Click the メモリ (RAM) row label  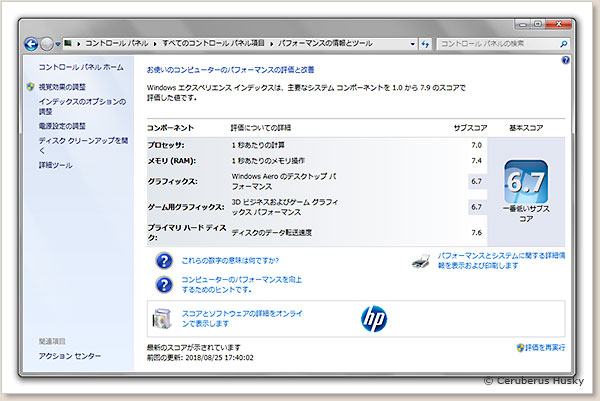pyautogui.click(x=172, y=161)
